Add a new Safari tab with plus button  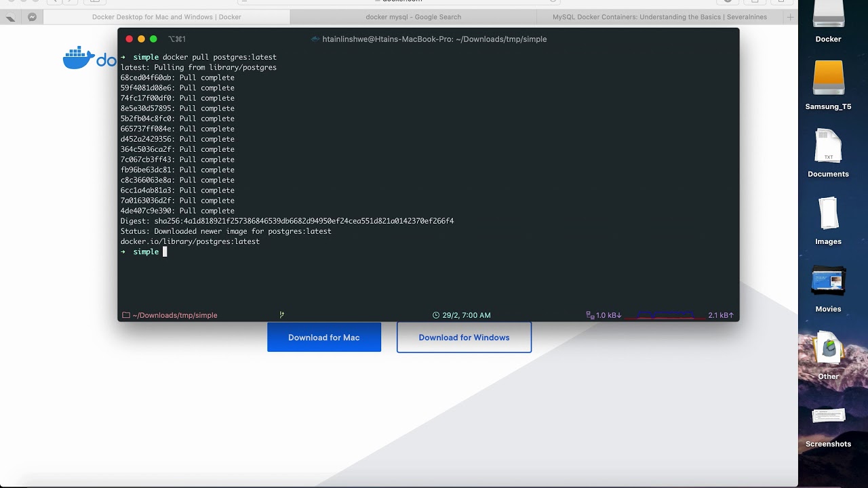[790, 17]
